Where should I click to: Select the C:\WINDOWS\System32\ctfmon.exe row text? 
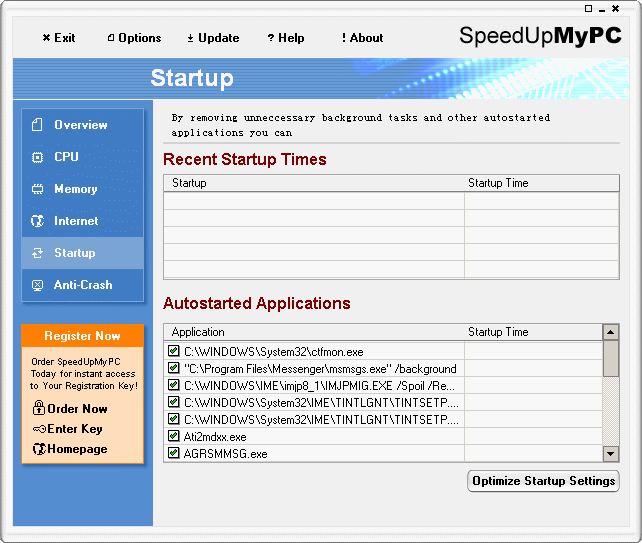274,352
